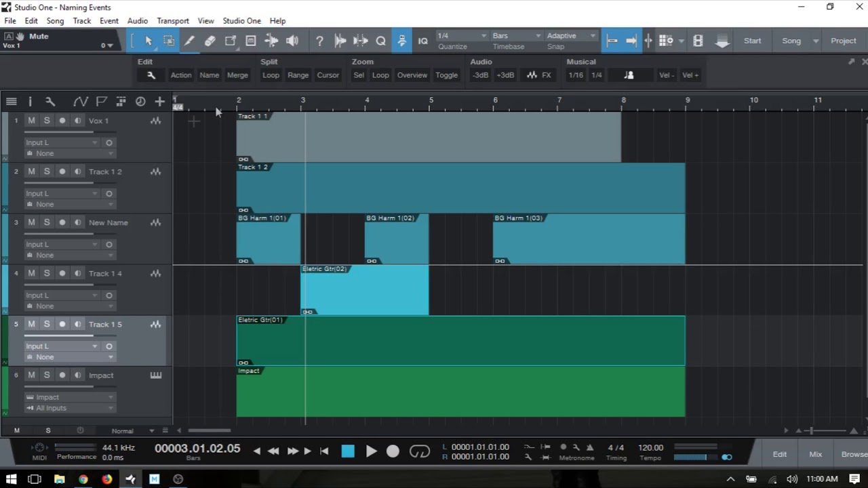This screenshot has height=488, width=868.
Task: Click the Vox 1 track volume fader
Action: click(x=69, y=131)
